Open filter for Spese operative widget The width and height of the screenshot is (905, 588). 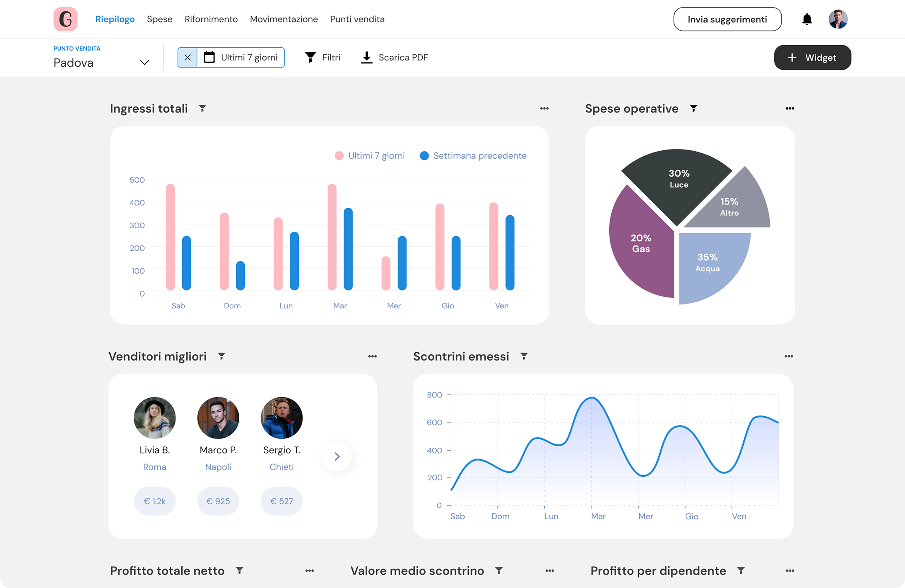click(x=693, y=108)
